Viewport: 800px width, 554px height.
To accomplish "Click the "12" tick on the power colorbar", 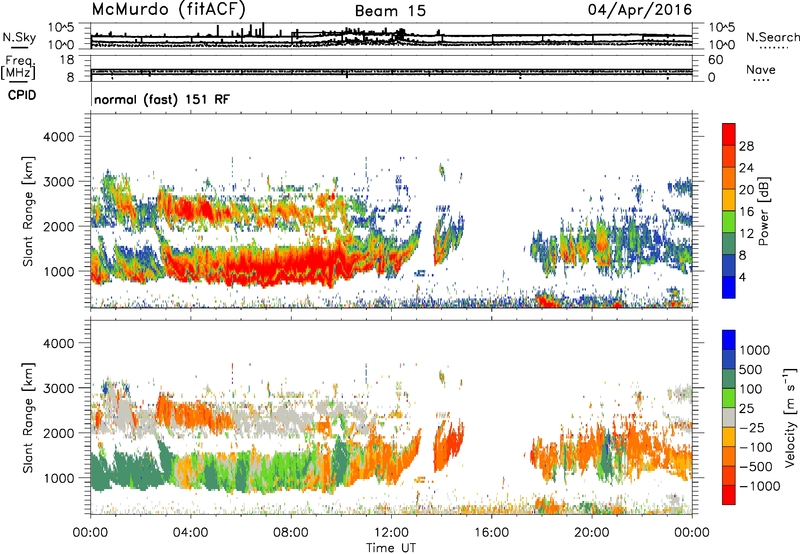I will tap(746, 234).
